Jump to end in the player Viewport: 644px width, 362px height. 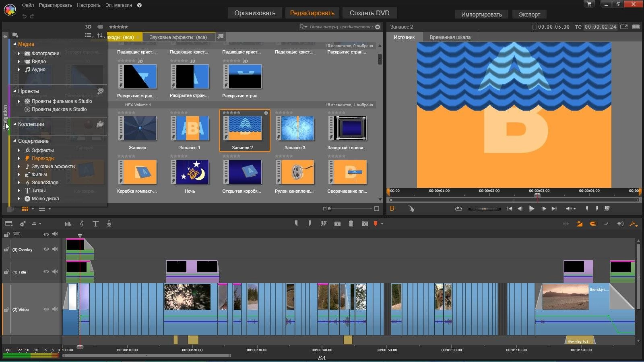click(554, 209)
